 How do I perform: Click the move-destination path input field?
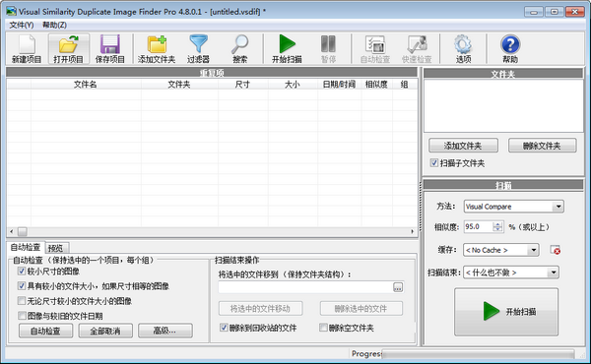[305, 287]
